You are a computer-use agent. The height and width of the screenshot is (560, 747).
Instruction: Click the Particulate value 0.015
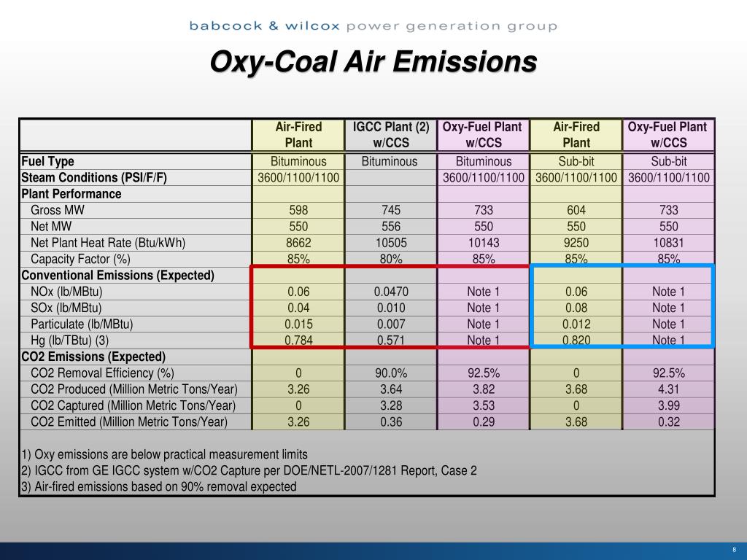click(298, 324)
